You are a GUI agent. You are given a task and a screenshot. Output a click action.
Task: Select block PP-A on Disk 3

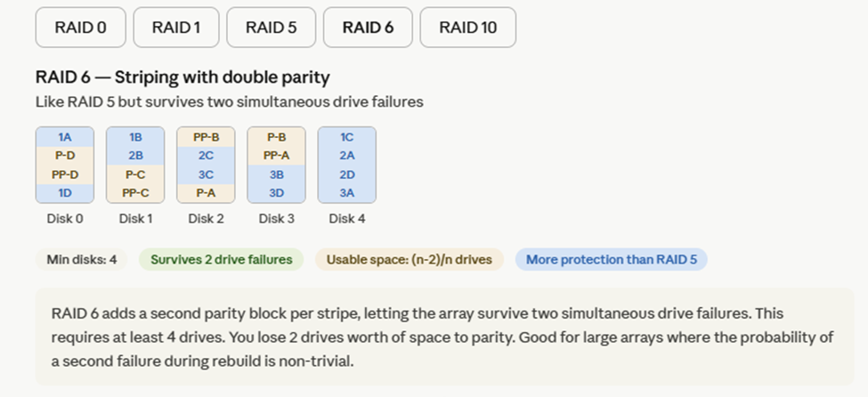click(x=276, y=156)
